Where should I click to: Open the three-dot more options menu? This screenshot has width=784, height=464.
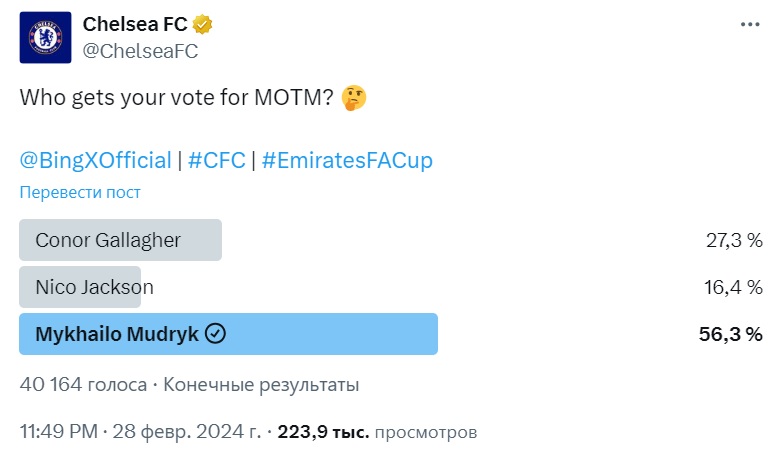point(750,24)
